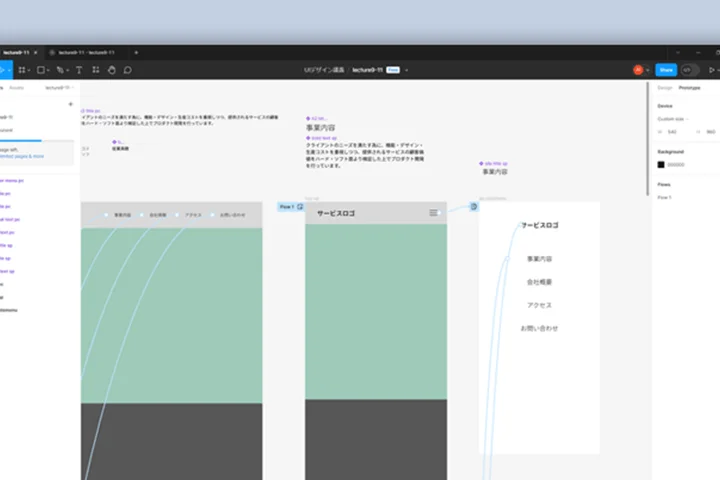
Task: Click the black Background color swatch
Action: [661, 164]
